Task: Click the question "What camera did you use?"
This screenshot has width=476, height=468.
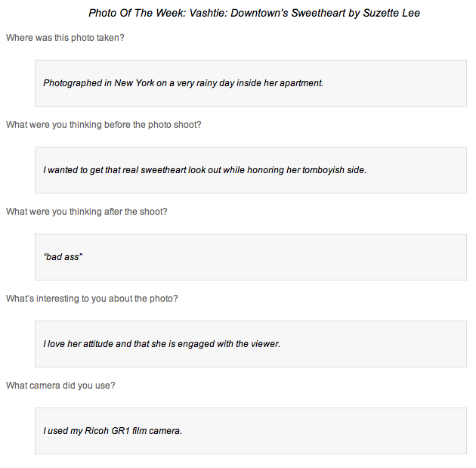Action: [x=60, y=386]
